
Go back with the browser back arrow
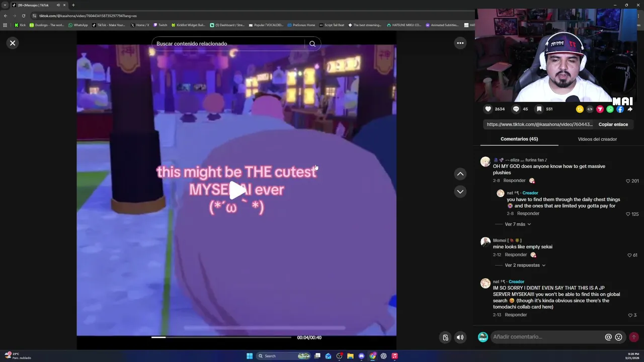[6, 16]
